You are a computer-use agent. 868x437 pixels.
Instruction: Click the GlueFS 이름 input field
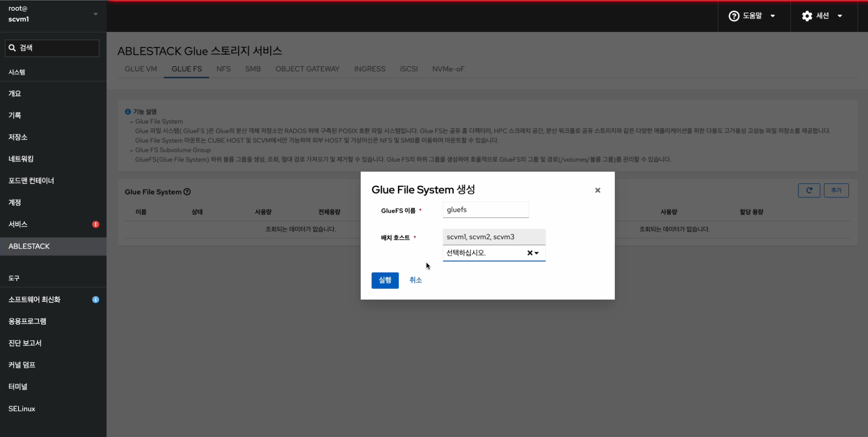(x=485, y=210)
